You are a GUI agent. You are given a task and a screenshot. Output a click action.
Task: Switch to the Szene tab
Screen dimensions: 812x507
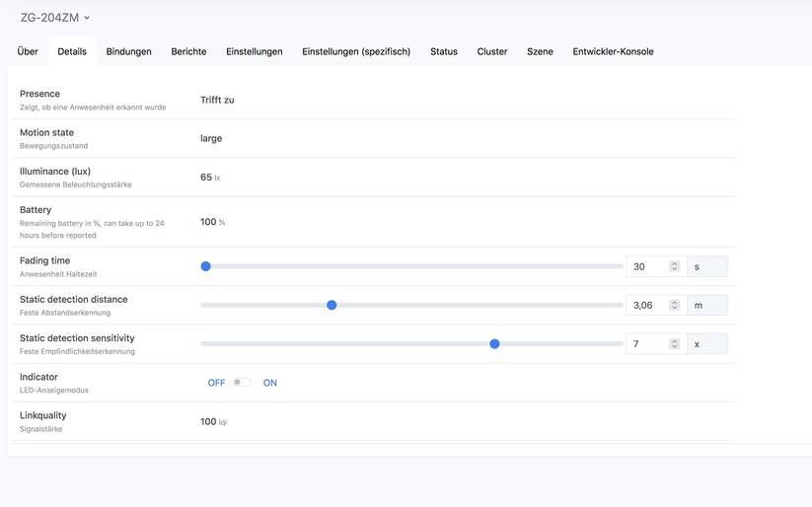click(x=540, y=51)
